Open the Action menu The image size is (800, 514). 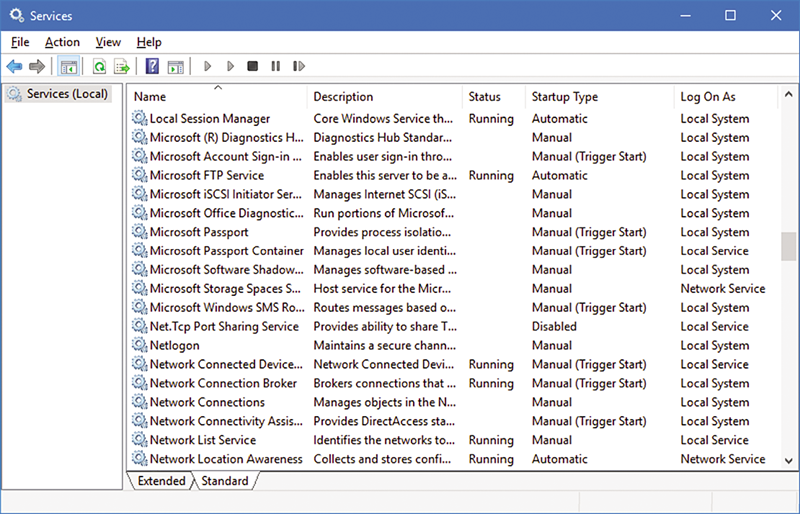62,42
